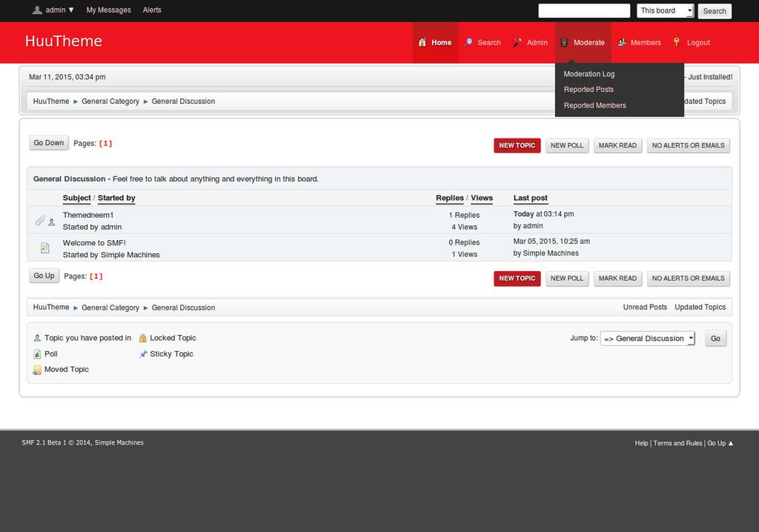The height and width of the screenshot is (532, 759).
Task: Click the lower NO ALERTS OR EMAILS button
Action: (689, 279)
